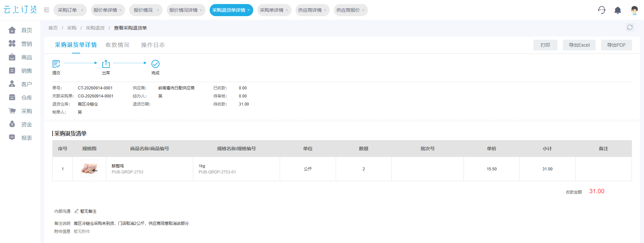This screenshot has width=644, height=243.
Task: Open customer service headset icon
Action: (x=602, y=10)
